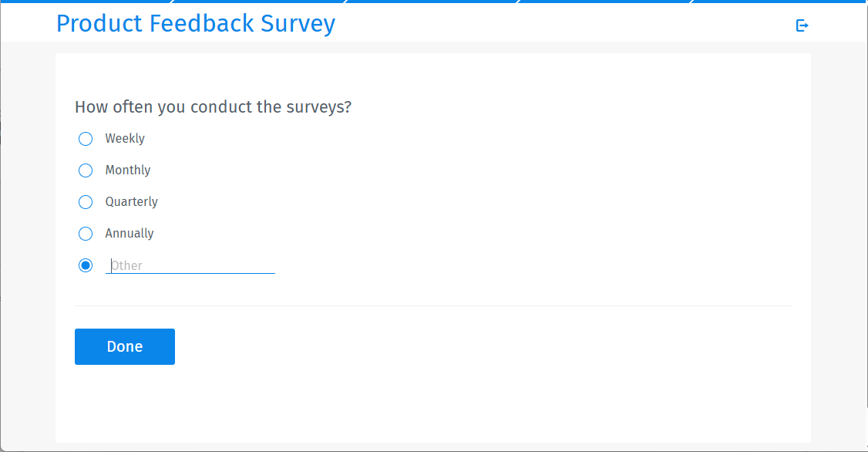This screenshot has width=868, height=452.
Task: Click the last progress bar segment
Action: click(x=779, y=2)
